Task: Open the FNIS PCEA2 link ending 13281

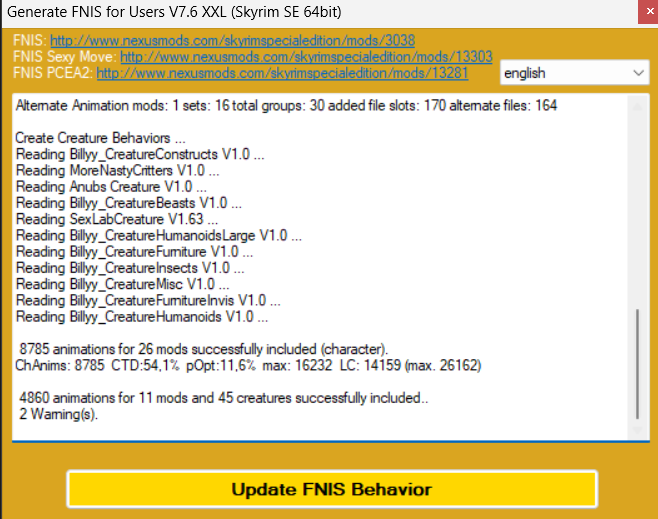Action: click(x=282, y=73)
